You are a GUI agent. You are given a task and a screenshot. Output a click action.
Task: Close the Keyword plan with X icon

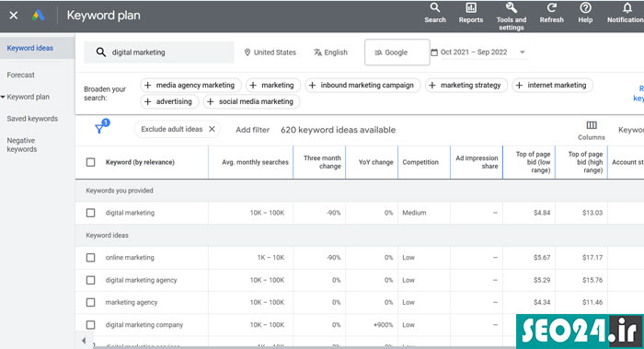[x=14, y=16]
